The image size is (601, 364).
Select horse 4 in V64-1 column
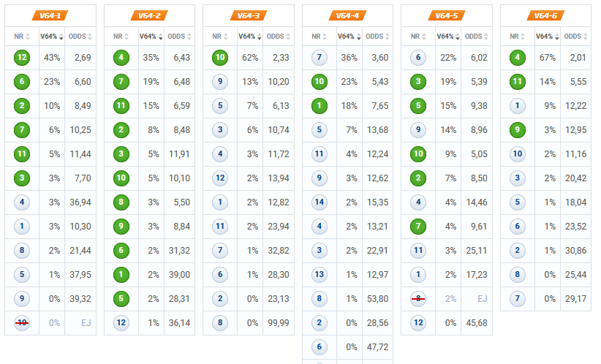click(x=22, y=202)
